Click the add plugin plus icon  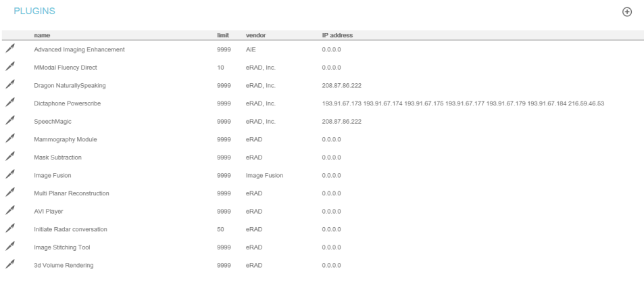(x=626, y=13)
